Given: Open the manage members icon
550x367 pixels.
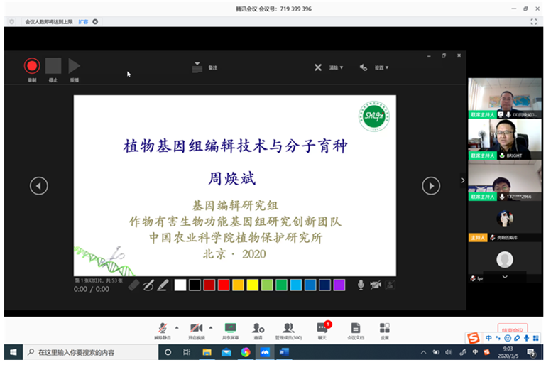Looking at the screenshot, I should point(288,331).
